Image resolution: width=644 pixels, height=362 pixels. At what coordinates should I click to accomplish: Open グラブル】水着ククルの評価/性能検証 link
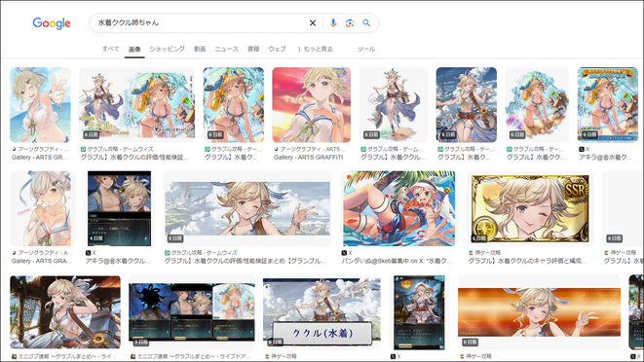(x=134, y=158)
